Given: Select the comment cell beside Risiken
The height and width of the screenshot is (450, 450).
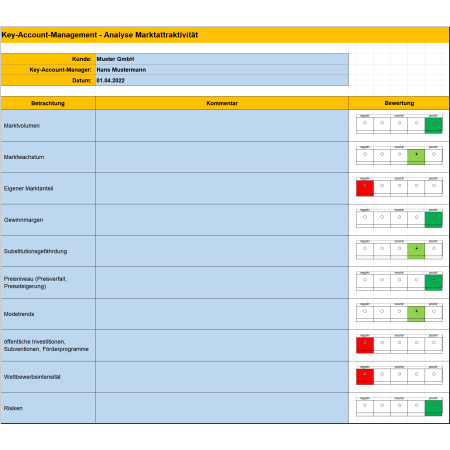Looking at the screenshot, I should [222, 408].
